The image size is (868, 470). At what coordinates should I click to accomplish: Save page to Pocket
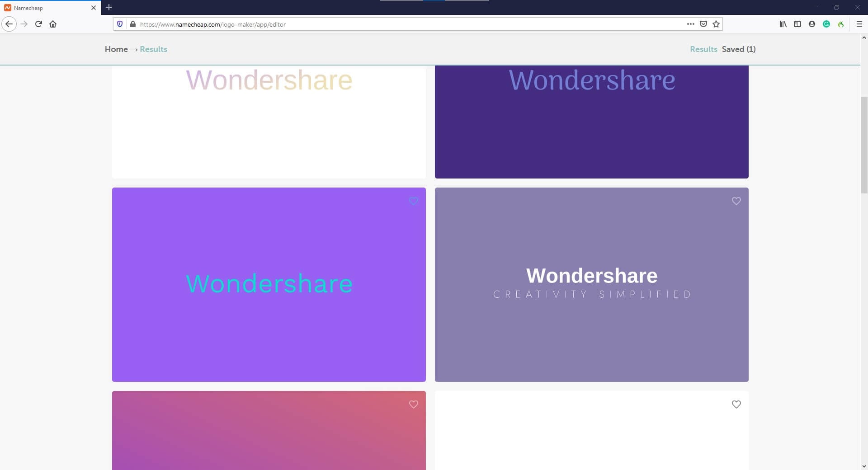[703, 24]
